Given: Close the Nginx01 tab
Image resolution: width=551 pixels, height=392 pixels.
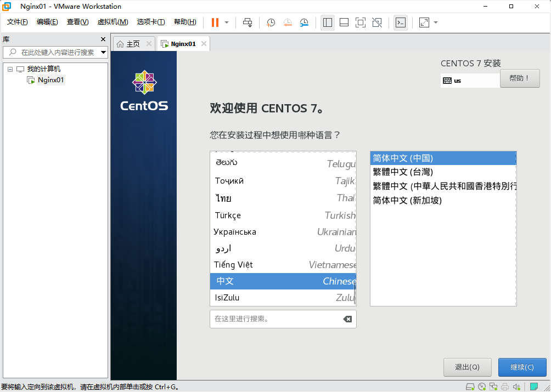Looking at the screenshot, I should [x=204, y=44].
